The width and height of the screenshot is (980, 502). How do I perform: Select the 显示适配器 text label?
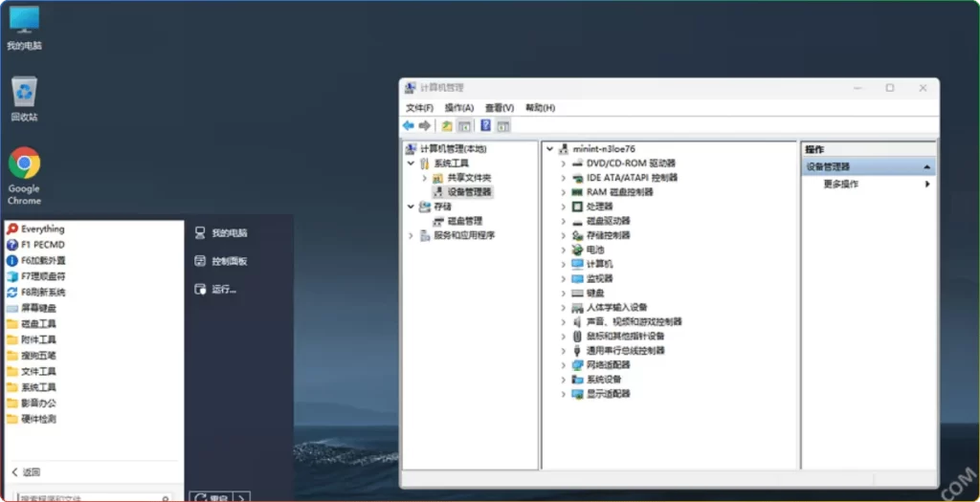[x=608, y=394]
